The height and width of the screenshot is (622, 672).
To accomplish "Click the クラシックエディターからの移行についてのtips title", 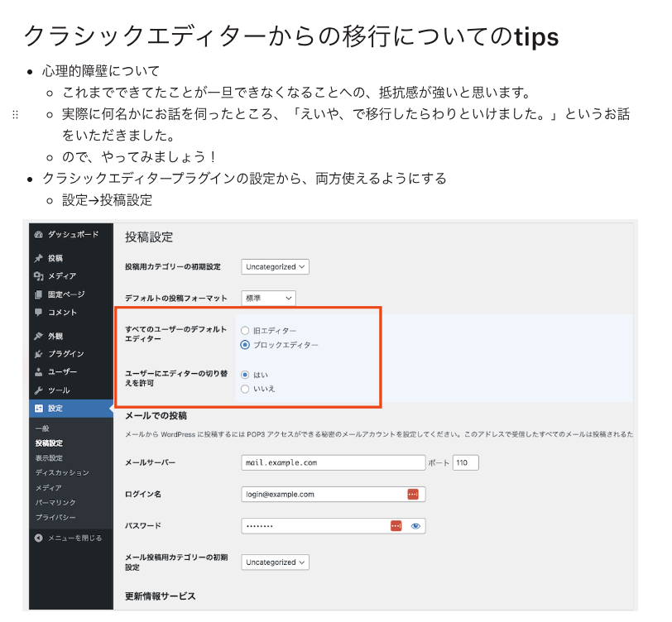I will point(291,36).
